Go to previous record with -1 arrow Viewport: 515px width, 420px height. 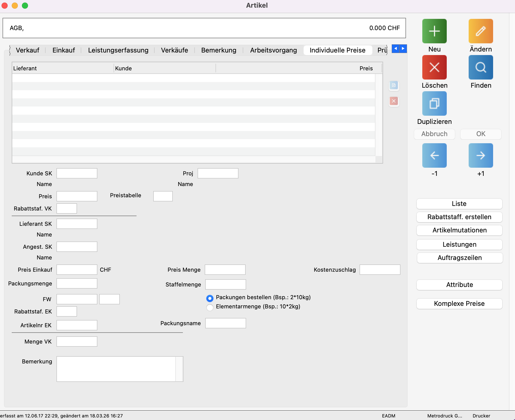tap(434, 155)
